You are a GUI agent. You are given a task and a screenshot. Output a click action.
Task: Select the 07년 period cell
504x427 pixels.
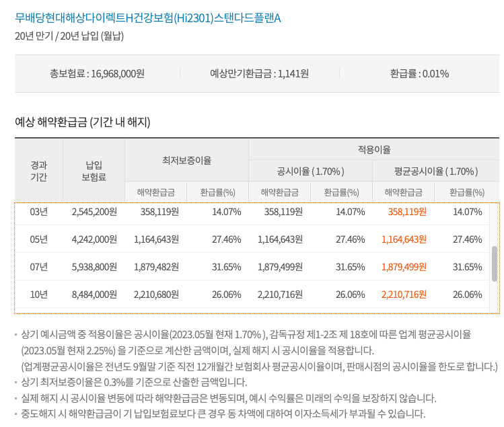tap(39, 267)
